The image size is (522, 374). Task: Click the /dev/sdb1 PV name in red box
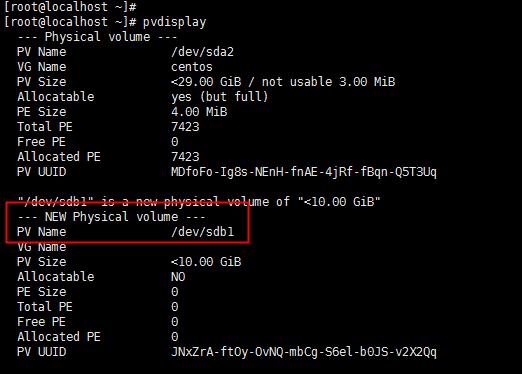coord(202,232)
